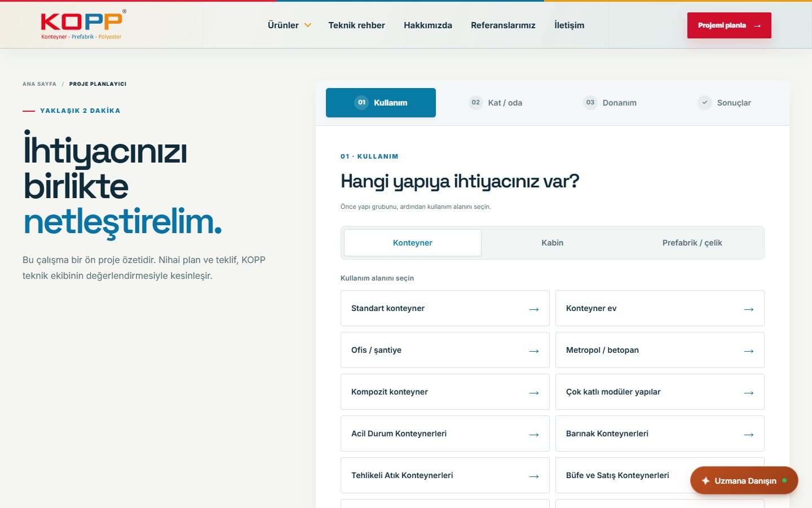Viewport: 812px width, 508px height.
Task: Open the Uzmana Danışın chat button
Action: [744, 480]
